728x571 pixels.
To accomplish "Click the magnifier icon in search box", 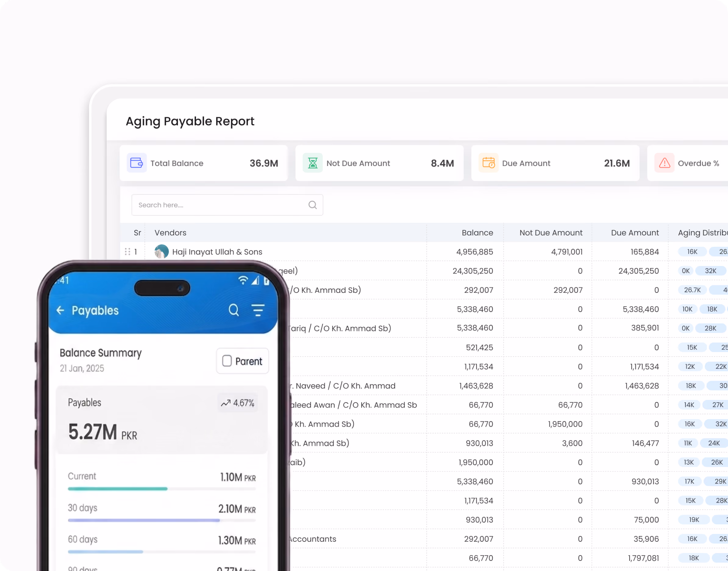I will [312, 205].
